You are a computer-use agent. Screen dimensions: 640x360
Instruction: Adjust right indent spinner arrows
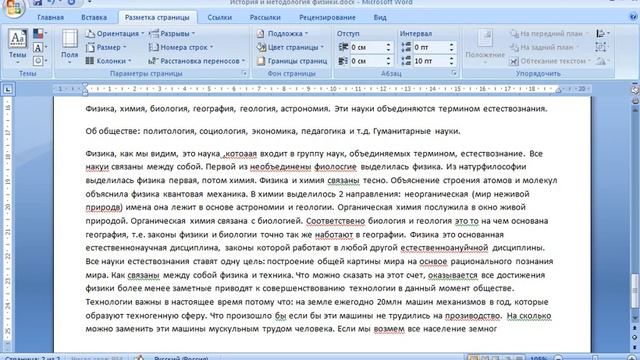click(389, 61)
